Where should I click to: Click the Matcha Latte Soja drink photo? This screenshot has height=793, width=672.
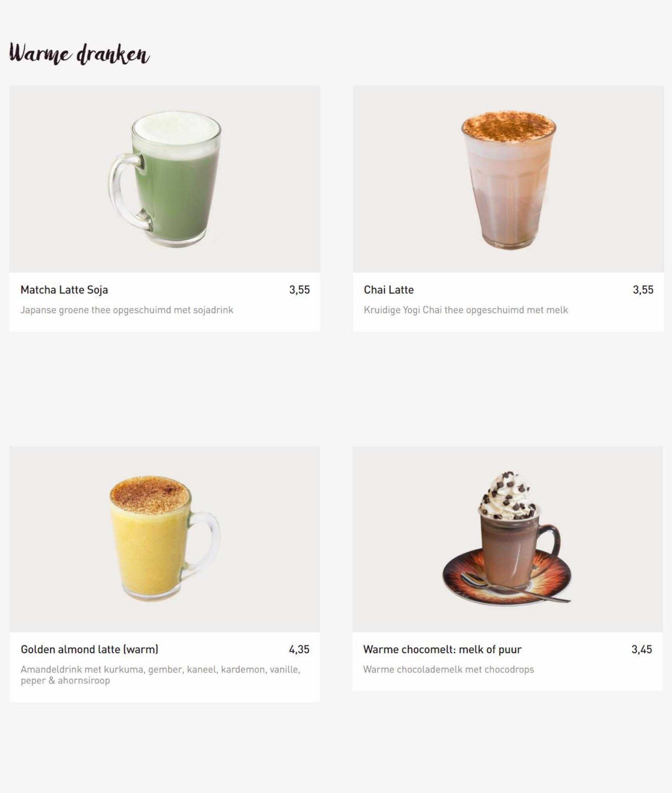tap(165, 179)
